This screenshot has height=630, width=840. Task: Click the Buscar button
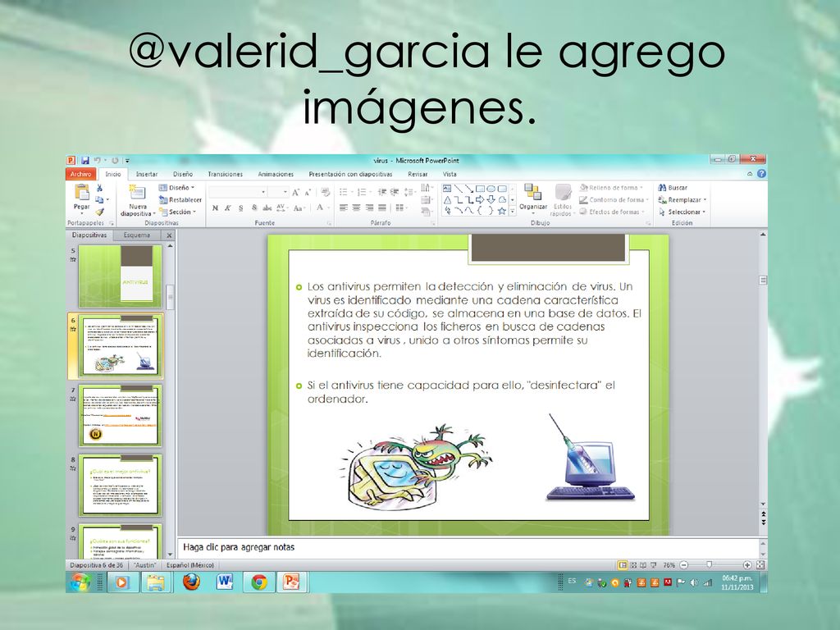coord(673,188)
